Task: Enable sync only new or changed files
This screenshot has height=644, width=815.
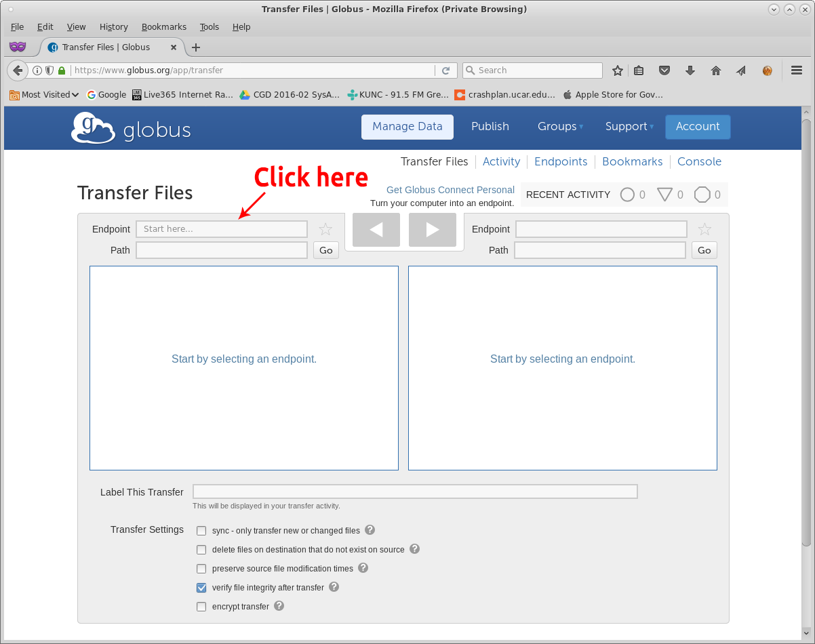Action: [201, 531]
